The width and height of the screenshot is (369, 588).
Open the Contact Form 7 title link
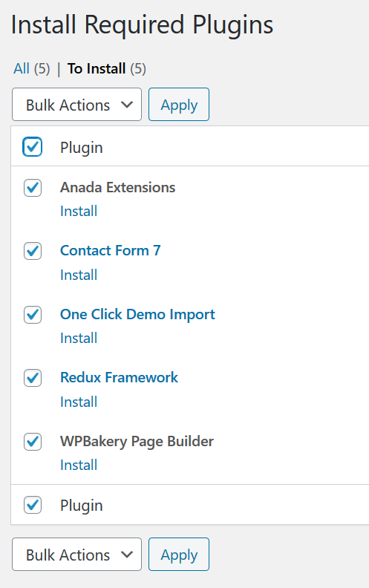pos(111,250)
